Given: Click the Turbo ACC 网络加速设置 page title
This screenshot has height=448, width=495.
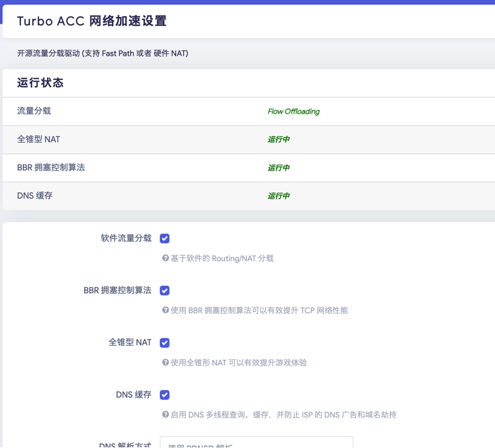Looking at the screenshot, I should [x=91, y=21].
